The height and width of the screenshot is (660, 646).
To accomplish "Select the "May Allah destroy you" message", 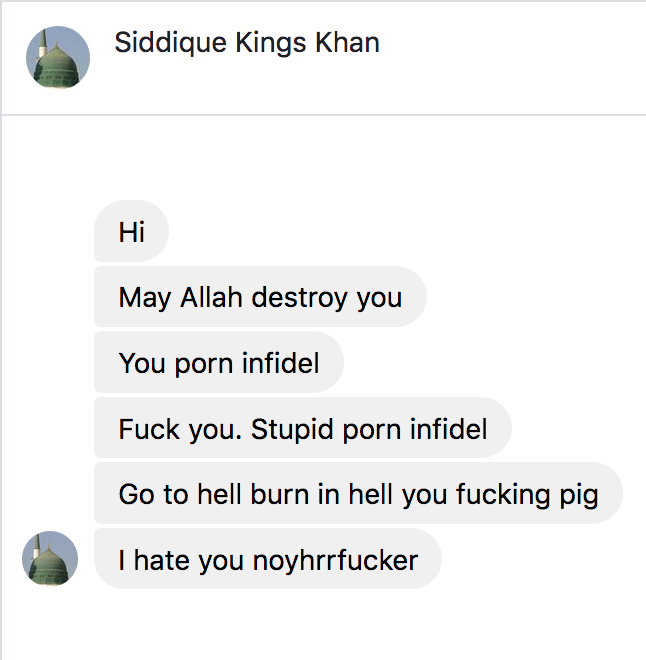I will coord(260,297).
